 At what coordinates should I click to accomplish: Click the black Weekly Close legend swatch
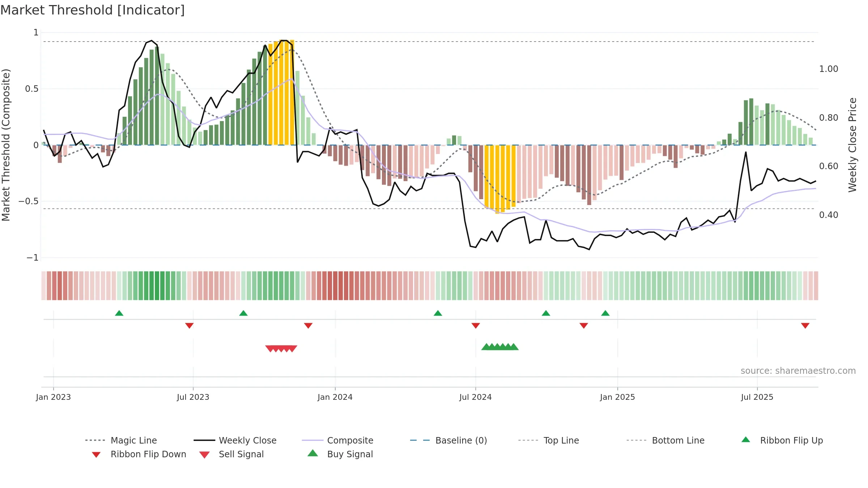(x=204, y=440)
